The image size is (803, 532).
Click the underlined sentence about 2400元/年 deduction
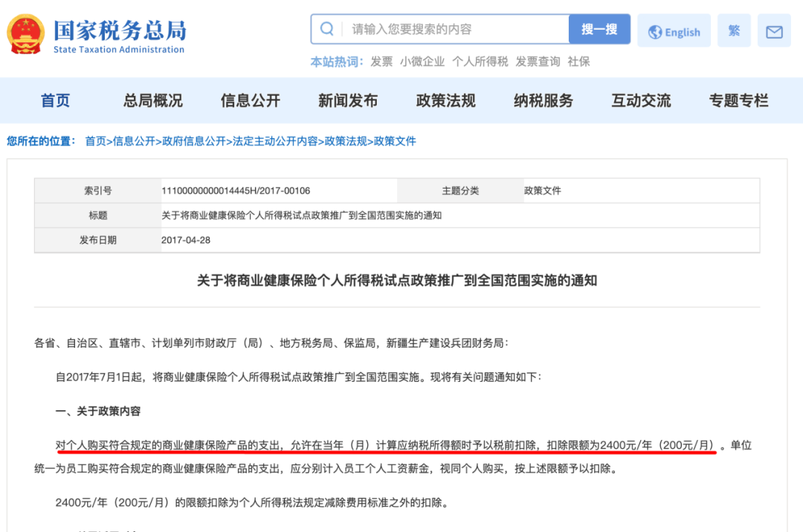[385, 446]
